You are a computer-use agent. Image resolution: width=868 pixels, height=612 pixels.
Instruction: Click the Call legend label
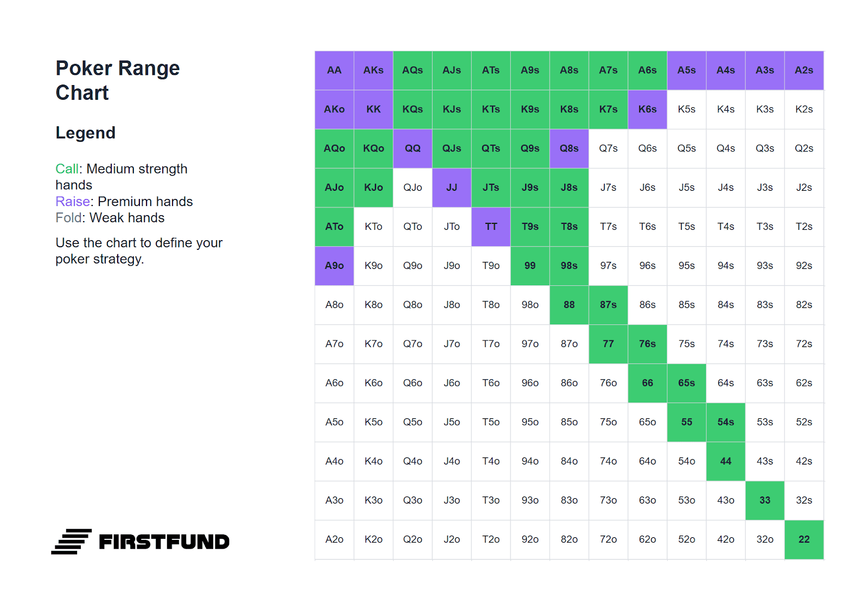67,169
